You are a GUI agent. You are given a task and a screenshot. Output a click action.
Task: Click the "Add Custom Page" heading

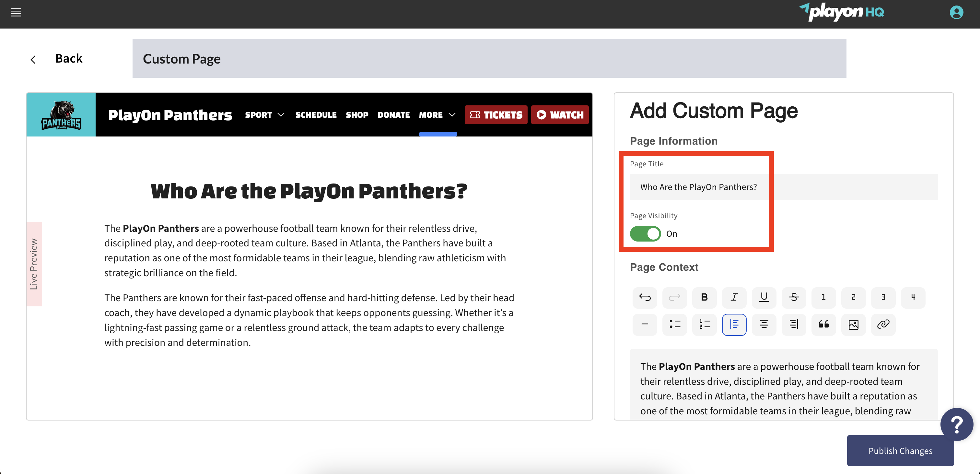pos(713,111)
